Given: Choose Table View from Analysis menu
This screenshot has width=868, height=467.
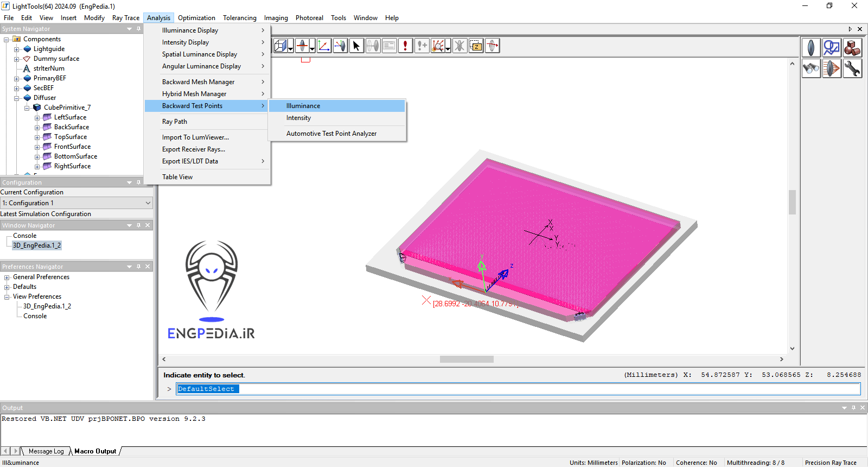Looking at the screenshot, I should [x=207, y=177].
